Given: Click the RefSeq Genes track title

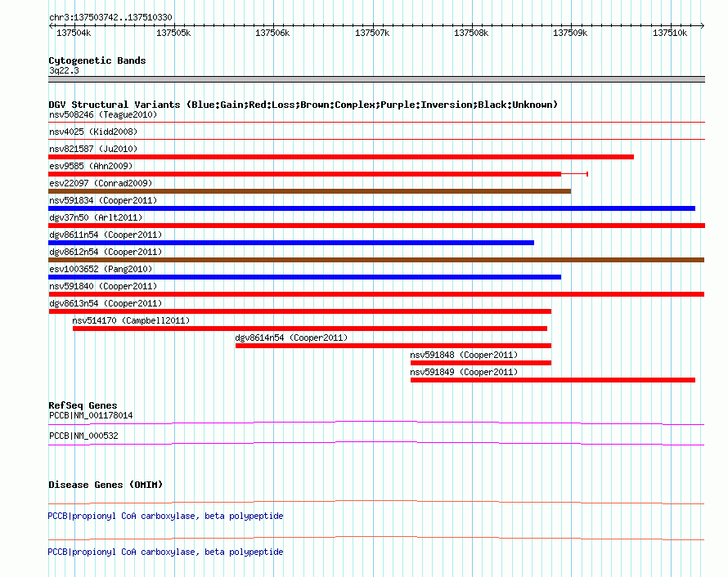Looking at the screenshot, I should (83, 405).
